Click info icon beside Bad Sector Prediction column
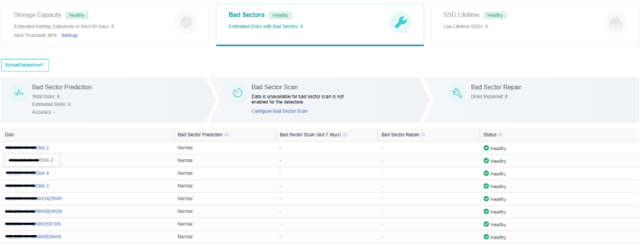The image size is (644, 246). click(226, 135)
